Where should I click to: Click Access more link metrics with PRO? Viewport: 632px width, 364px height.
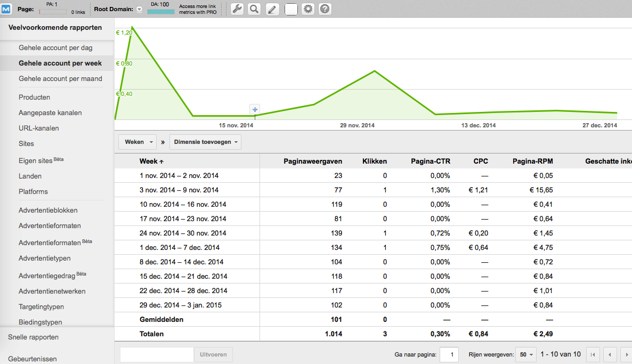click(198, 9)
